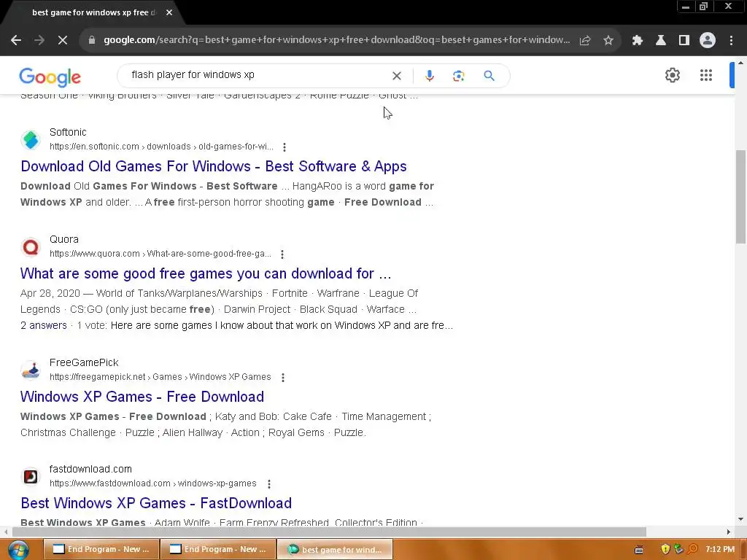Open Windows XP Games - Free Download link
The image size is (747, 560).
142,397
